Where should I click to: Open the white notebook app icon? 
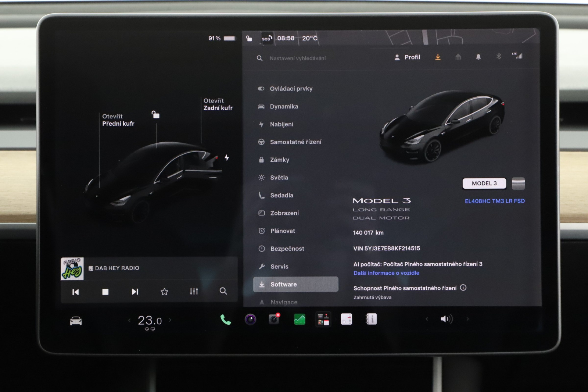tap(347, 319)
